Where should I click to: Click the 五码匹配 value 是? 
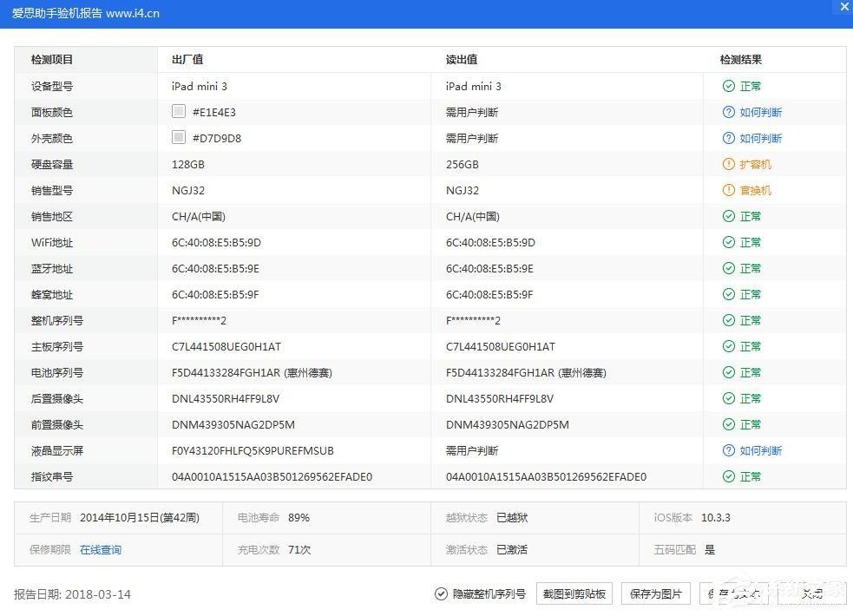[710, 550]
